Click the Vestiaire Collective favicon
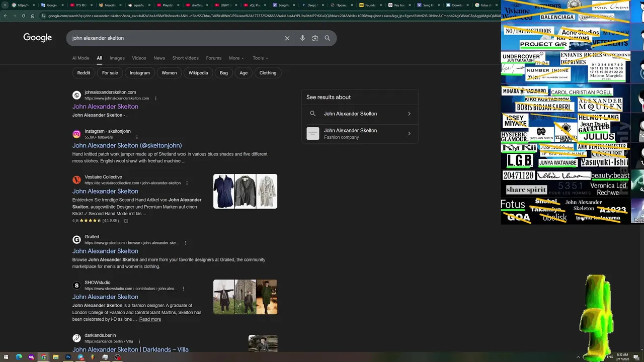The image size is (644, 362). click(x=76, y=180)
